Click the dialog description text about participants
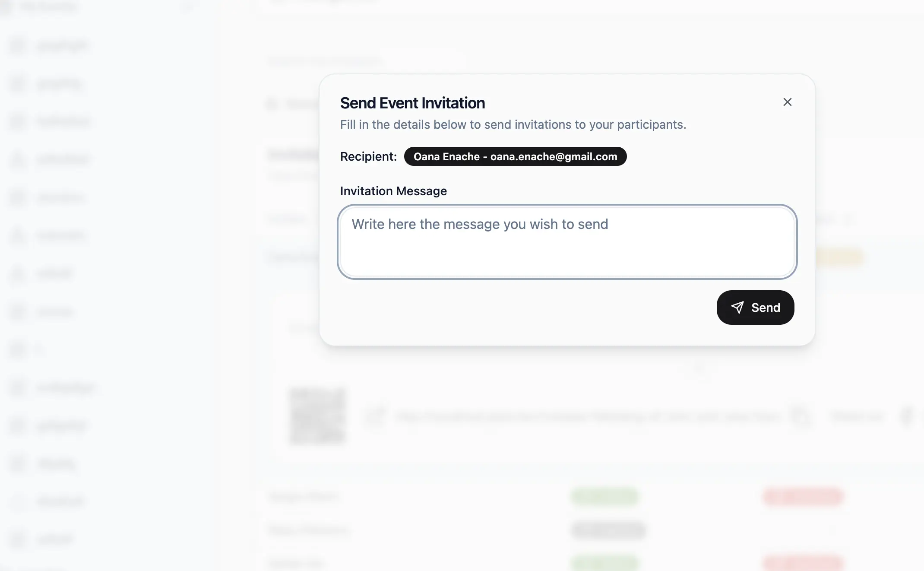The height and width of the screenshot is (571, 924). click(x=513, y=124)
